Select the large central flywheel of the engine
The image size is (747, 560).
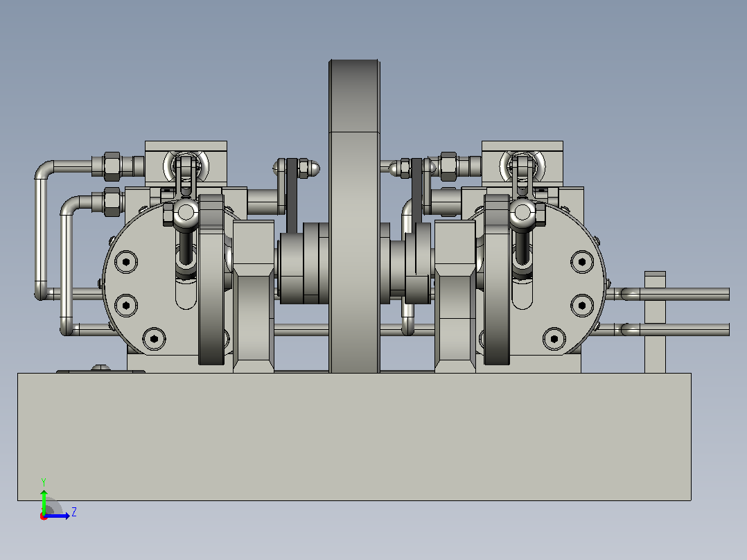click(354, 216)
